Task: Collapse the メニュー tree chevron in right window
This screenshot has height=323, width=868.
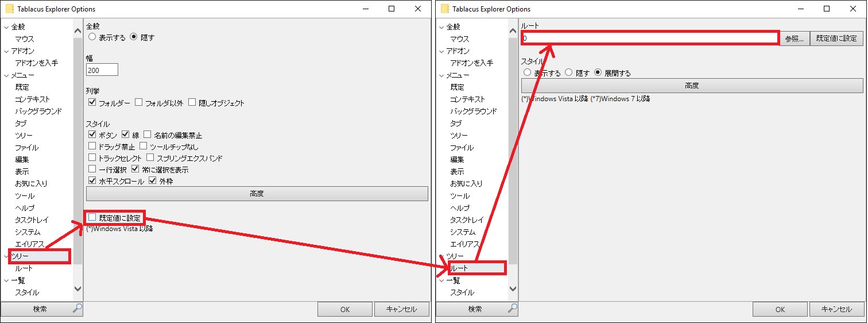Action: click(x=441, y=75)
